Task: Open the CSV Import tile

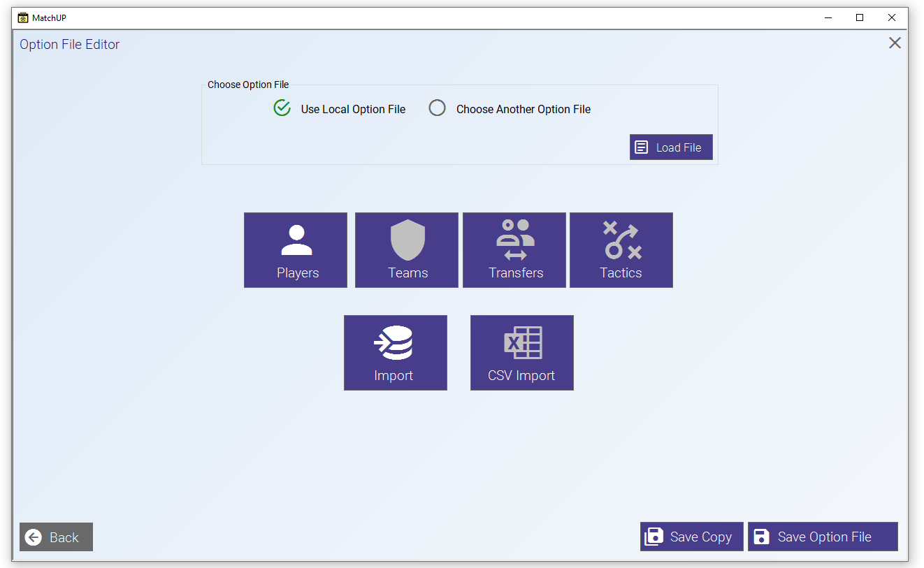Action: 522,353
